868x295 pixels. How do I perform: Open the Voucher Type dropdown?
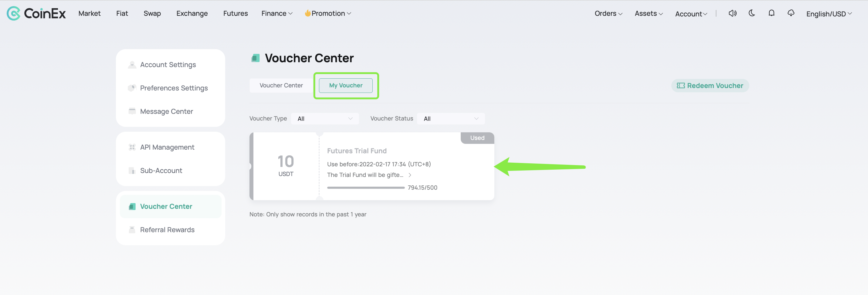pyautogui.click(x=325, y=119)
